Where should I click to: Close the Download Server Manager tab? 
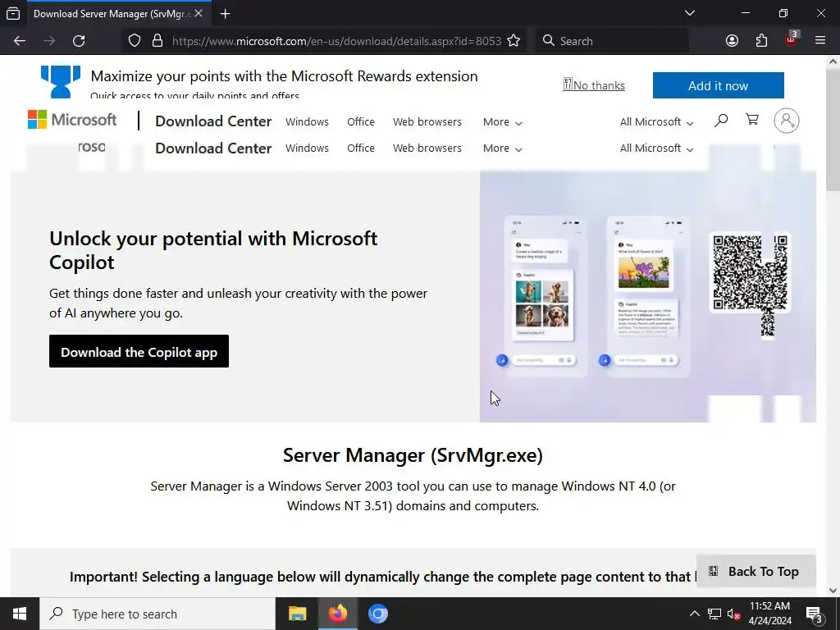tap(199, 13)
